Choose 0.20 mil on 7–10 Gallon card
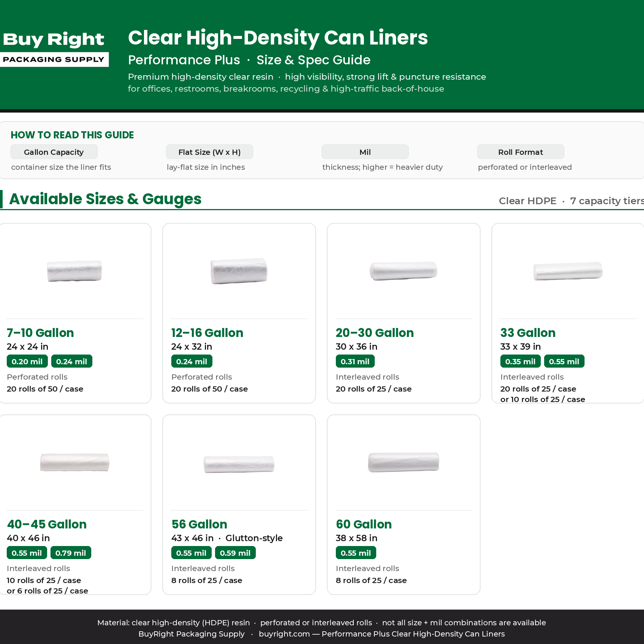The height and width of the screenshot is (644, 644). point(27,361)
